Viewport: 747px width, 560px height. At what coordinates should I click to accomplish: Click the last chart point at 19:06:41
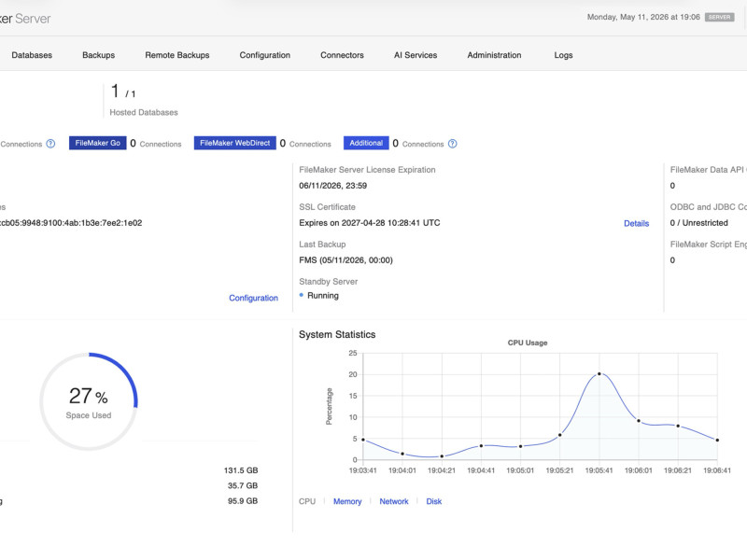pos(717,440)
